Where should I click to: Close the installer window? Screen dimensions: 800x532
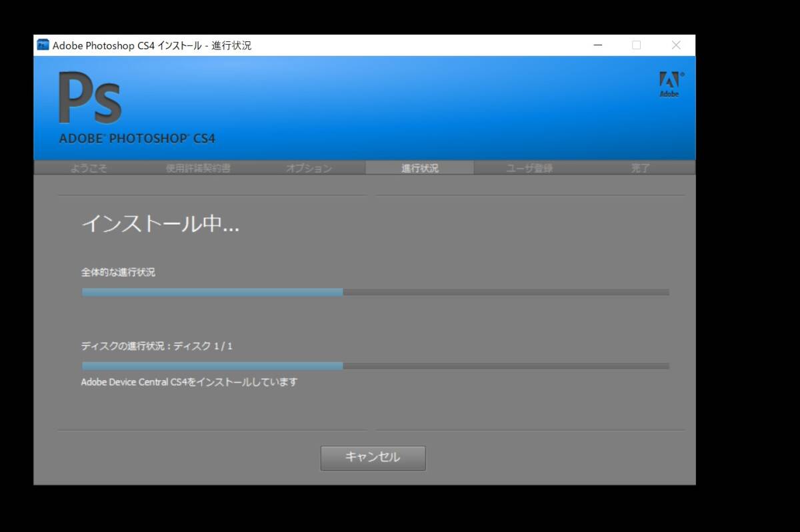(676, 45)
